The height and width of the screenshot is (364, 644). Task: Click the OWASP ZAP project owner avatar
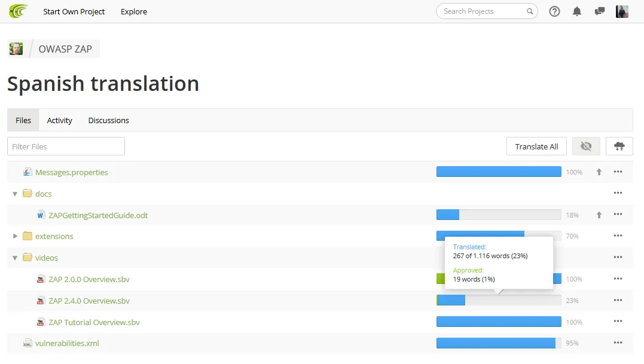pyautogui.click(x=16, y=49)
